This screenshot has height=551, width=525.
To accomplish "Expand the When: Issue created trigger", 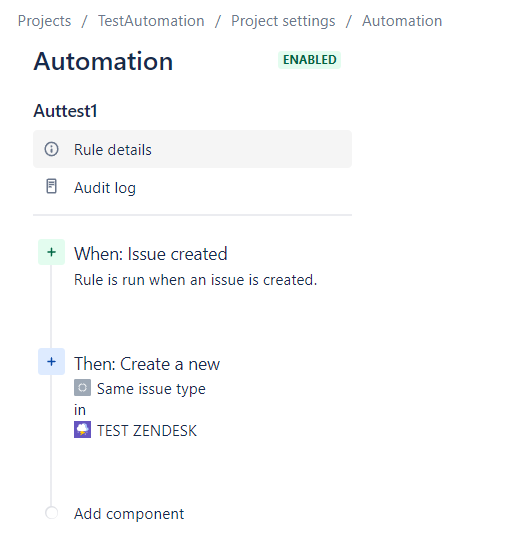I will click(x=151, y=254).
